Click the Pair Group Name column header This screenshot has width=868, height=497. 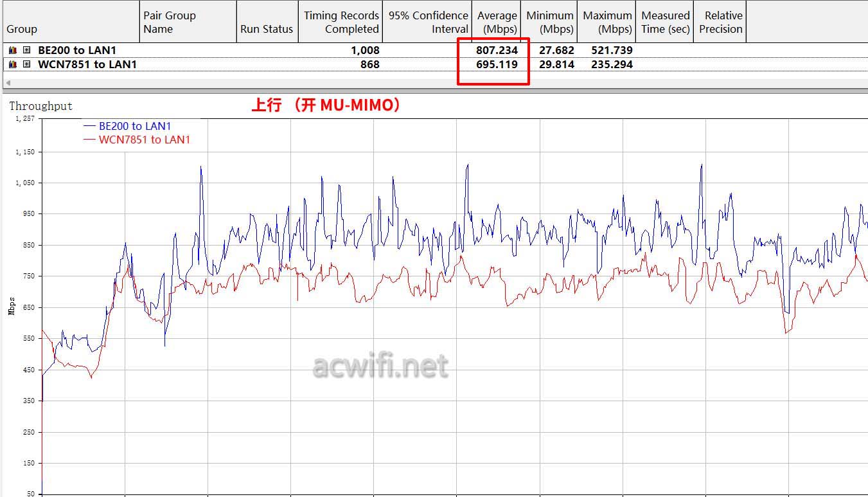[x=188, y=22]
